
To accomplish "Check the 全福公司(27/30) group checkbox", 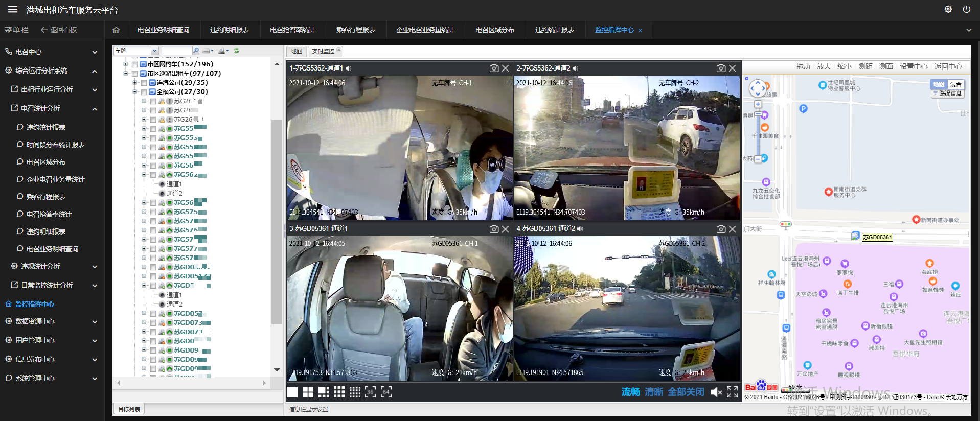I will coord(144,92).
